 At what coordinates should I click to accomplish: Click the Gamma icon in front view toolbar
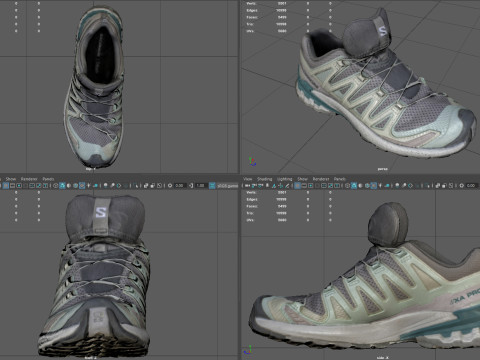[191, 186]
